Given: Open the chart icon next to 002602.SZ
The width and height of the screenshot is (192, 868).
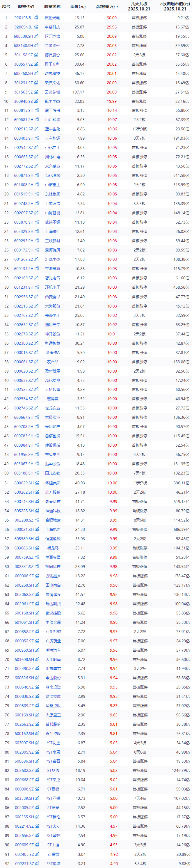Looking at the screenshot, I should [36, 770].
